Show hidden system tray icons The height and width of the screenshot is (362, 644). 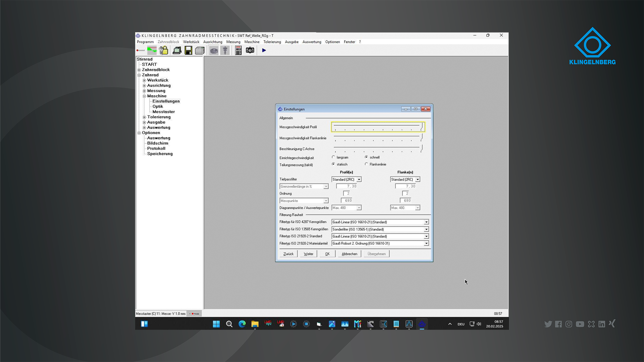pyautogui.click(x=450, y=324)
